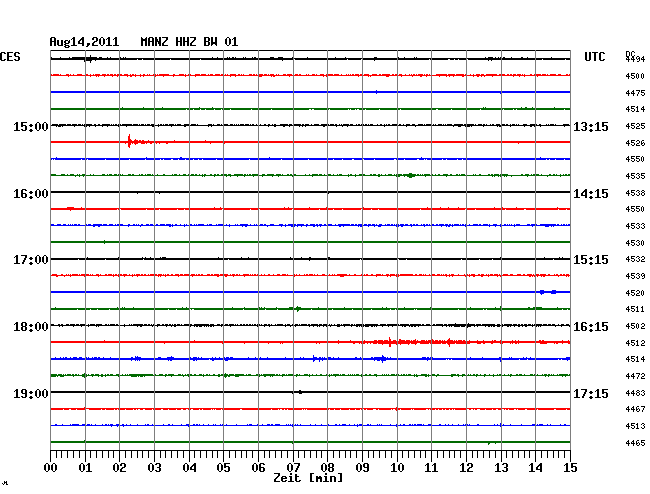The height and width of the screenshot is (494, 650).
Task: Click the Aug14,2011 date in the title
Action: (84, 42)
